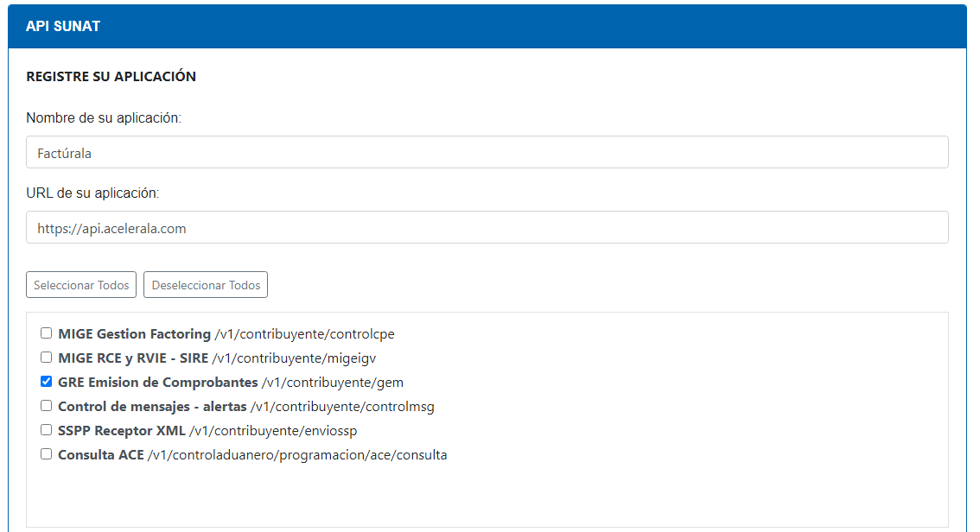This screenshot has height=532, width=980.
Task: Toggle the Consulta ACE checkbox
Action: pyautogui.click(x=46, y=454)
